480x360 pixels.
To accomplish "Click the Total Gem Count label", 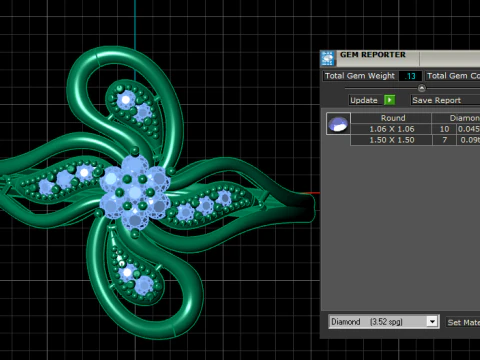I will pos(453,76).
